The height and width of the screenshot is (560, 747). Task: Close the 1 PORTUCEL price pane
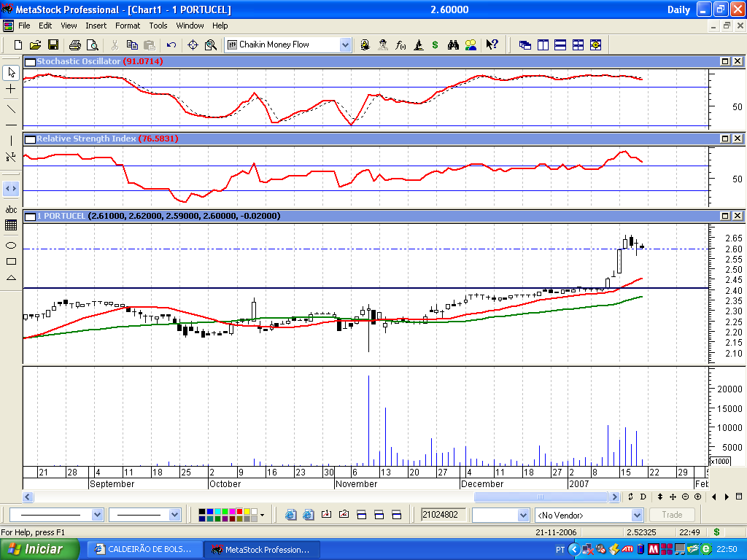738,216
